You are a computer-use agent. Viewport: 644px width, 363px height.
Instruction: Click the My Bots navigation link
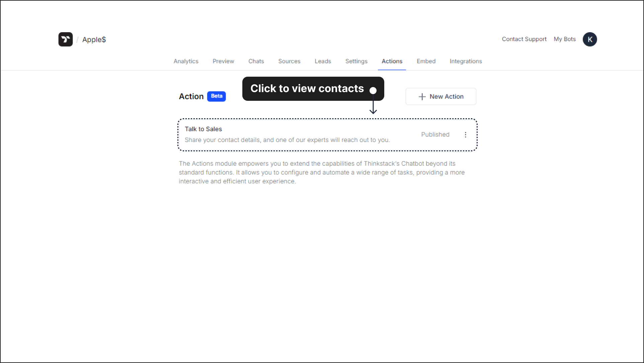[x=565, y=39]
